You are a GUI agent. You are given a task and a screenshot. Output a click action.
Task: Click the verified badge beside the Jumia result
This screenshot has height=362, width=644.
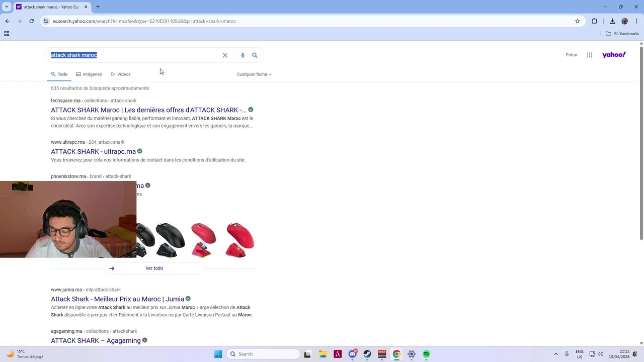[x=188, y=299]
